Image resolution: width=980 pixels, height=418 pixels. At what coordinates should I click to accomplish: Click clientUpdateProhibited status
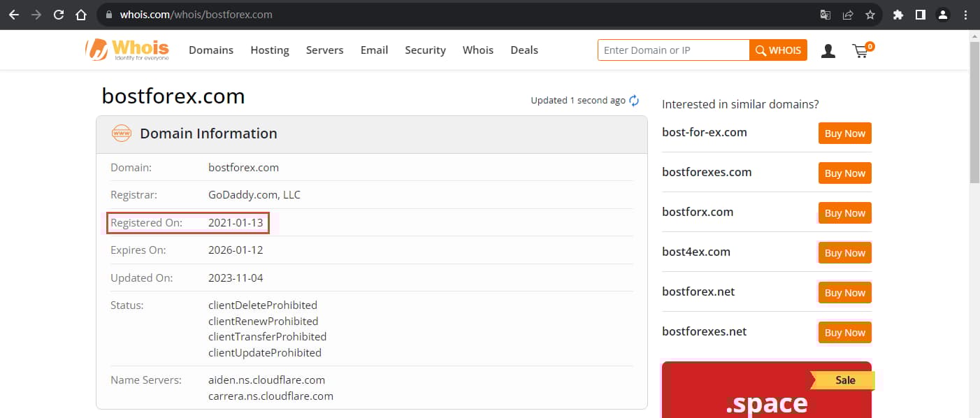coord(265,353)
